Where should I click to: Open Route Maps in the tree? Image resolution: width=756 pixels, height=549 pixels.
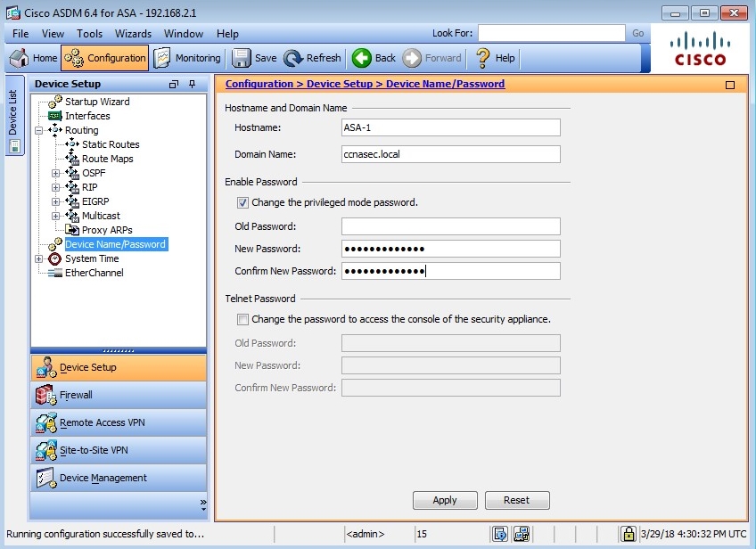[x=108, y=159]
